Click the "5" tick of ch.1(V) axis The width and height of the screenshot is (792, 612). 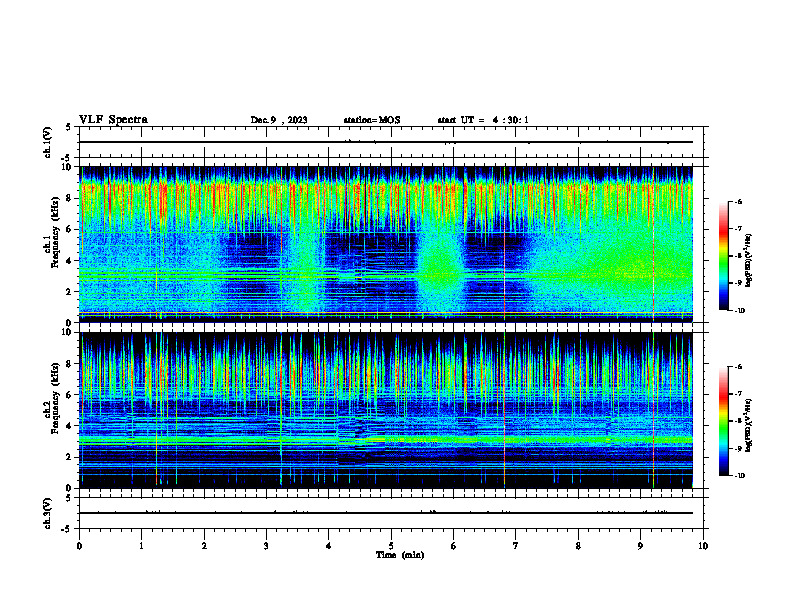point(69,127)
